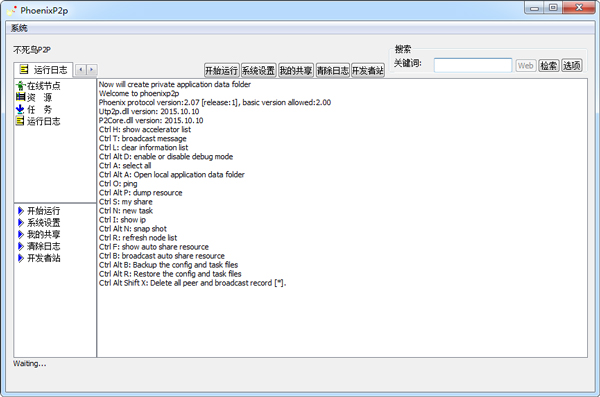Select 在线节点 in the tree

click(x=44, y=86)
